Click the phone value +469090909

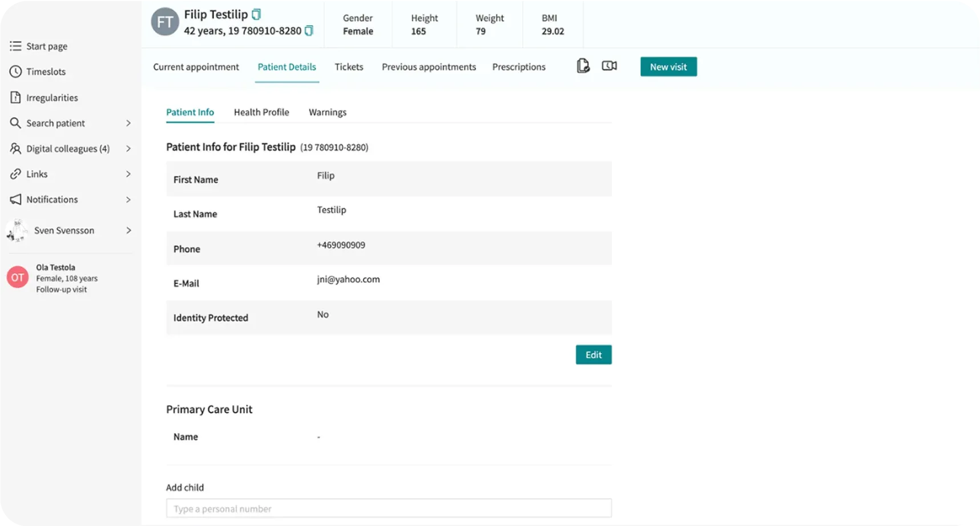coord(341,245)
